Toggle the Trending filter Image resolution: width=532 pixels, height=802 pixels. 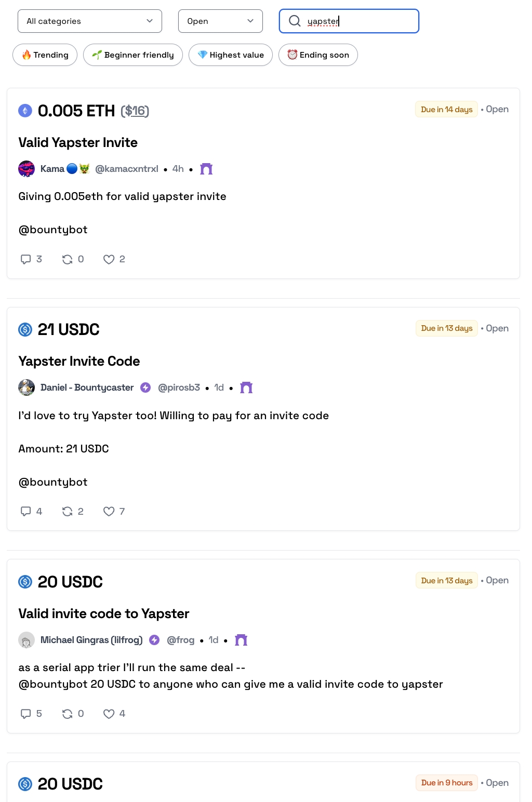(45, 55)
